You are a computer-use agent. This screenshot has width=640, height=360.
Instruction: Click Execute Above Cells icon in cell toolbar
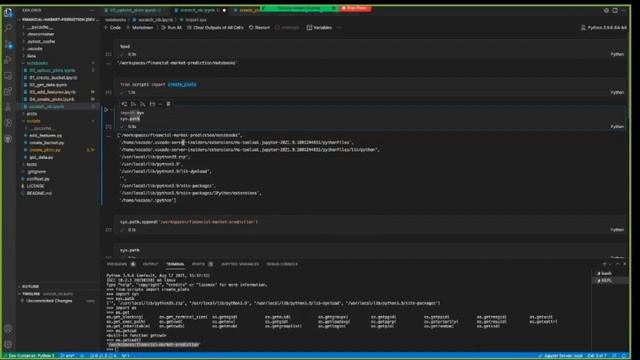[133, 104]
